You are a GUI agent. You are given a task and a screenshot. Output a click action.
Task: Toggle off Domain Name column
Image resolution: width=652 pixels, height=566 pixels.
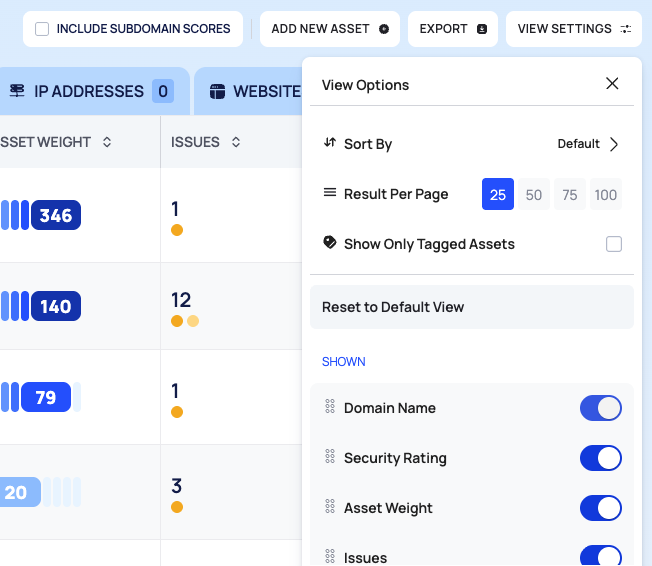pos(600,408)
